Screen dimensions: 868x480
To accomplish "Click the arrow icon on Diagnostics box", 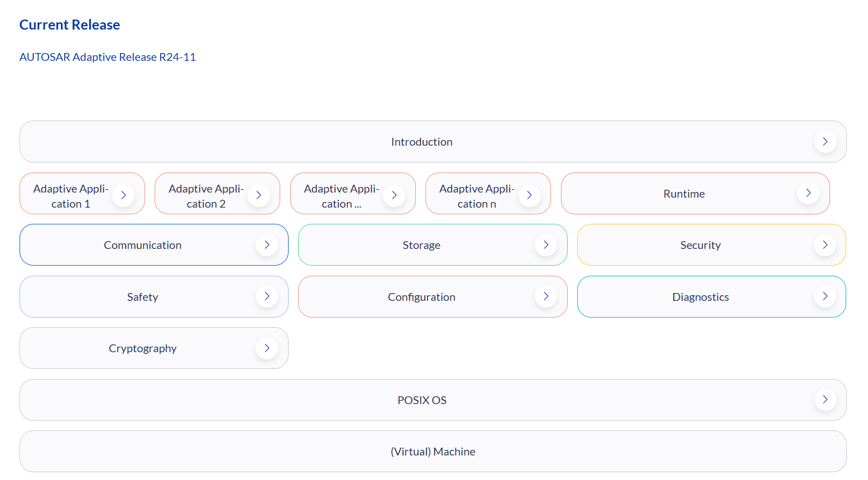I will [825, 296].
